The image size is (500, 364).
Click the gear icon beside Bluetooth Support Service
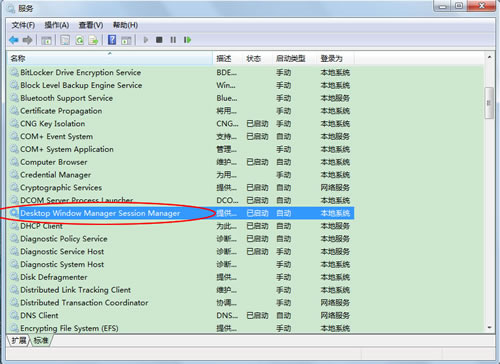pos(14,98)
